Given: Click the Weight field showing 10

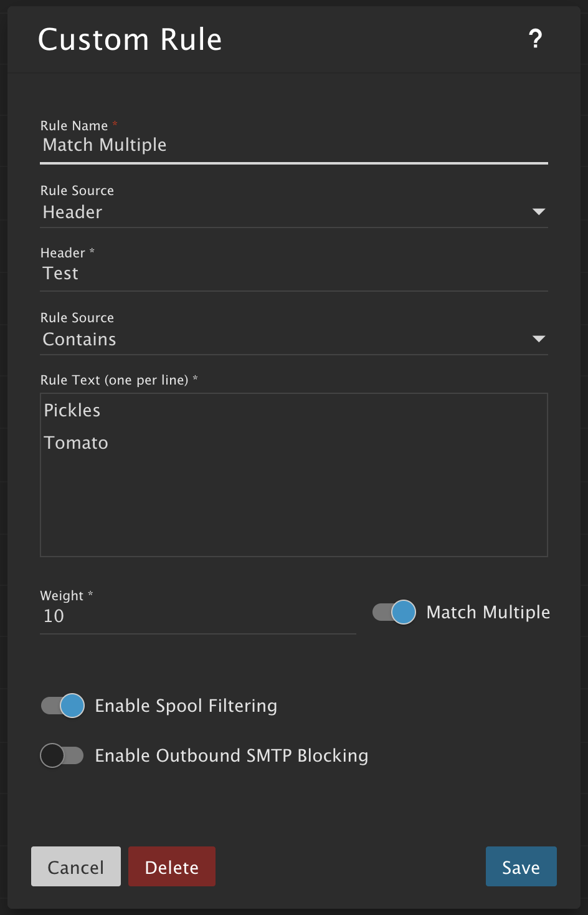Looking at the screenshot, I should (197, 616).
